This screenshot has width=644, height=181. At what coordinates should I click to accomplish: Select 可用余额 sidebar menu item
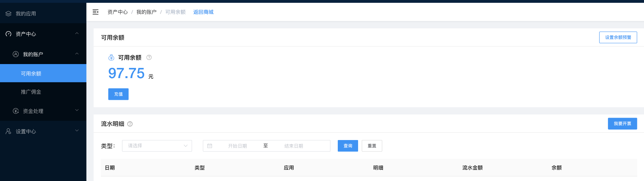pyautogui.click(x=43, y=74)
